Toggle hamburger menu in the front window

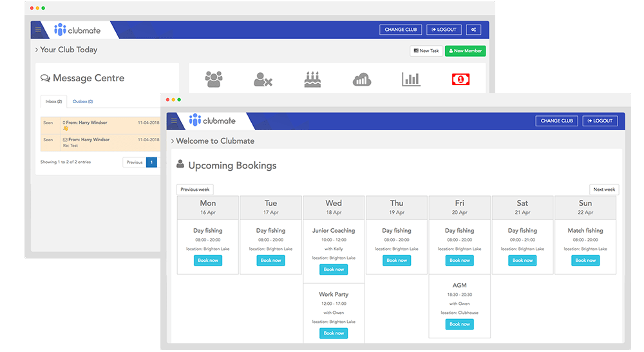tap(174, 121)
